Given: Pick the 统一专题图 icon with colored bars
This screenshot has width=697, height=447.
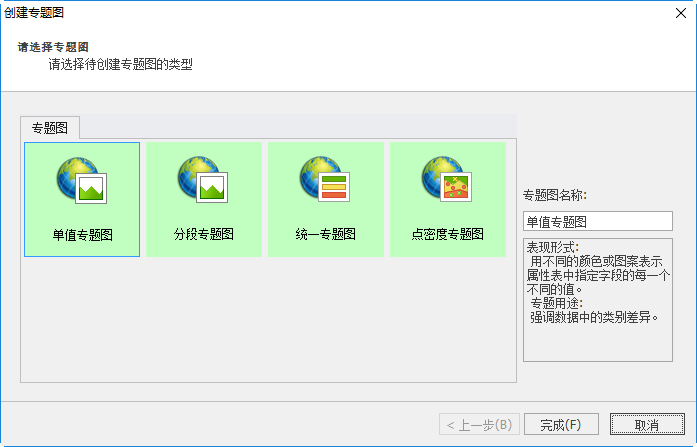Looking at the screenshot, I should 325,181.
